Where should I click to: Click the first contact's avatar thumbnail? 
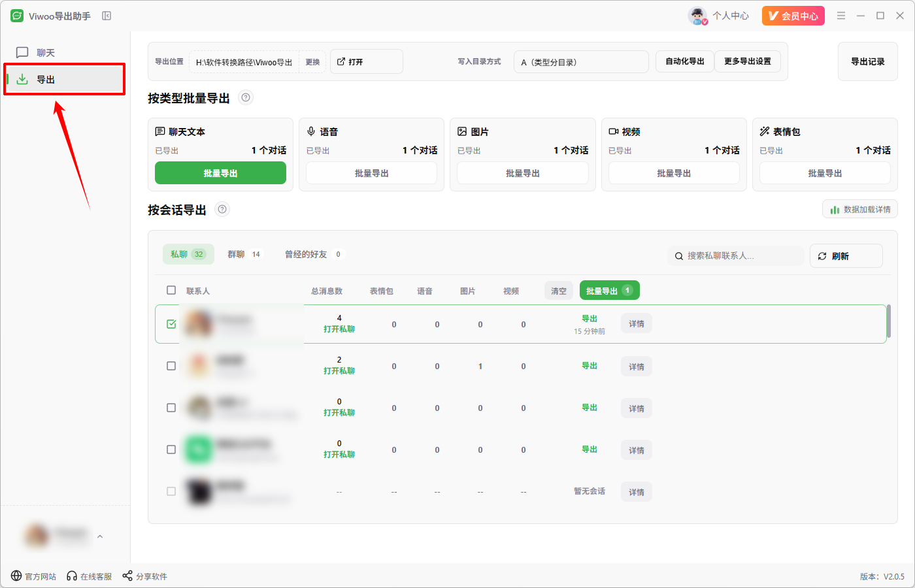(199, 323)
